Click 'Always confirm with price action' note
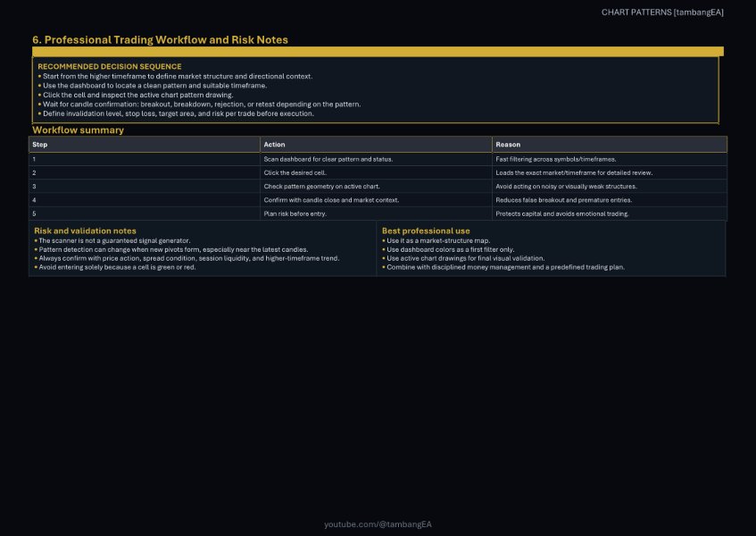 click(189, 258)
